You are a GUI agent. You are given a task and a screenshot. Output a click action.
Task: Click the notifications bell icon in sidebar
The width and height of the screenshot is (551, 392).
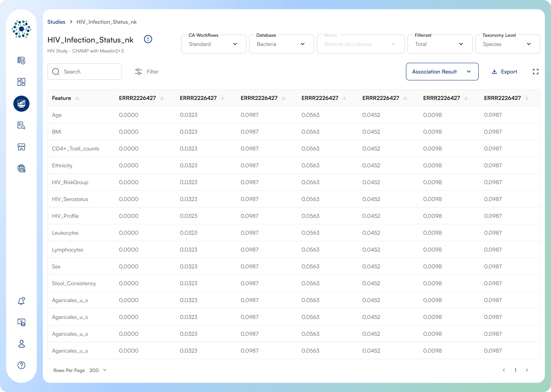[21, 301]
